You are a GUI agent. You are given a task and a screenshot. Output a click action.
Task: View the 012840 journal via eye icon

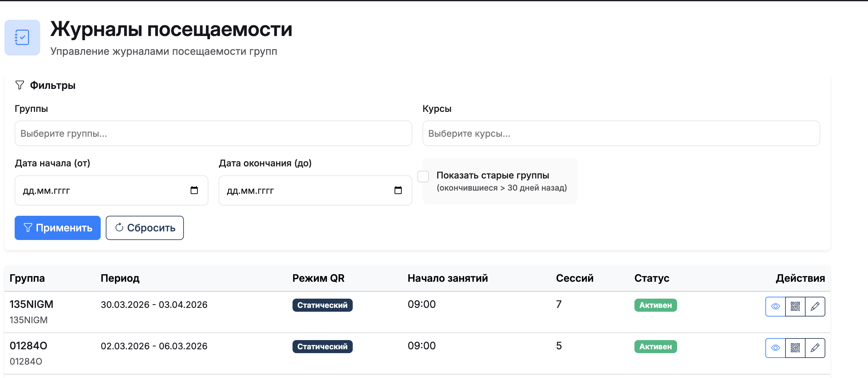coord(775,348)
